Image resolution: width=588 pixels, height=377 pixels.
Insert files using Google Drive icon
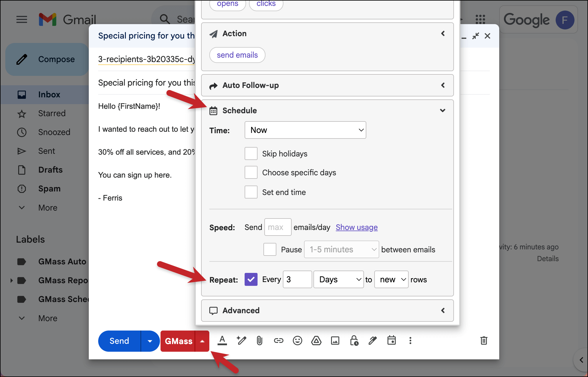tap(316, 341)
